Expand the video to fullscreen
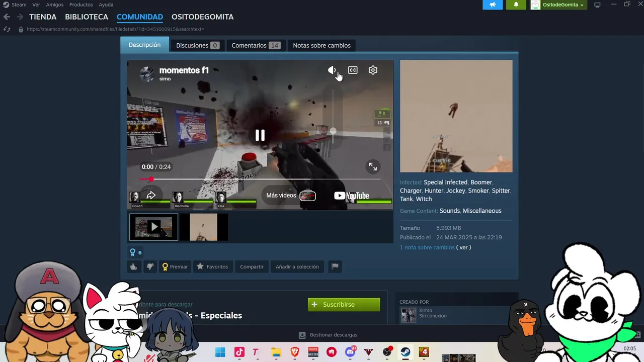This screenshot has height=362, width=644. point(373,166)
